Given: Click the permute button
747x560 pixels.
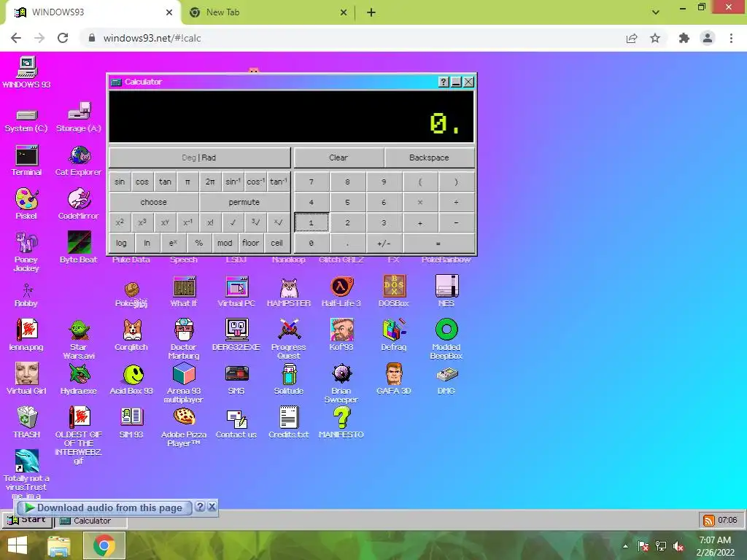Looking at the screenshot, I should 244,202.
